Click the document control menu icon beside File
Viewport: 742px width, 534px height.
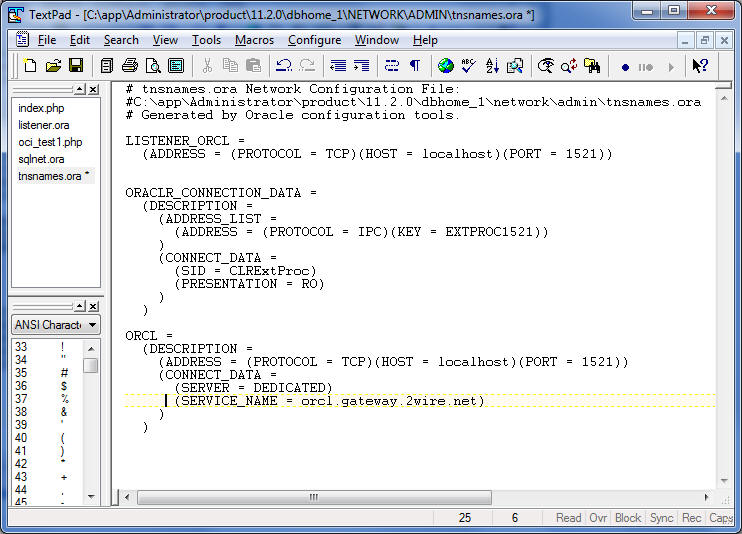click(22, 40)
